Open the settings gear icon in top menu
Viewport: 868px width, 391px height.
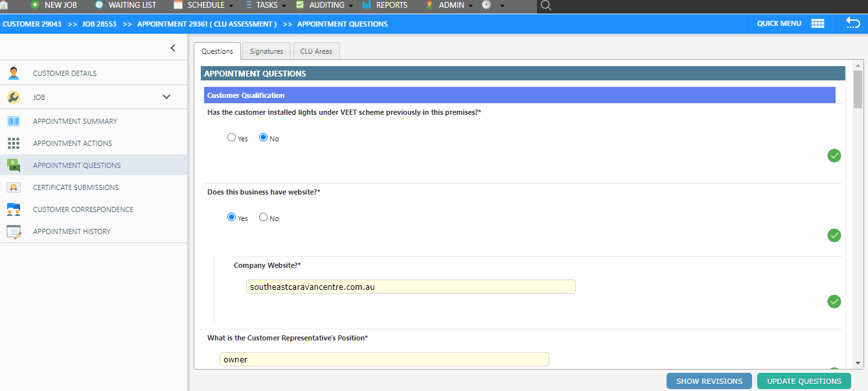click(x=486, y=5)
